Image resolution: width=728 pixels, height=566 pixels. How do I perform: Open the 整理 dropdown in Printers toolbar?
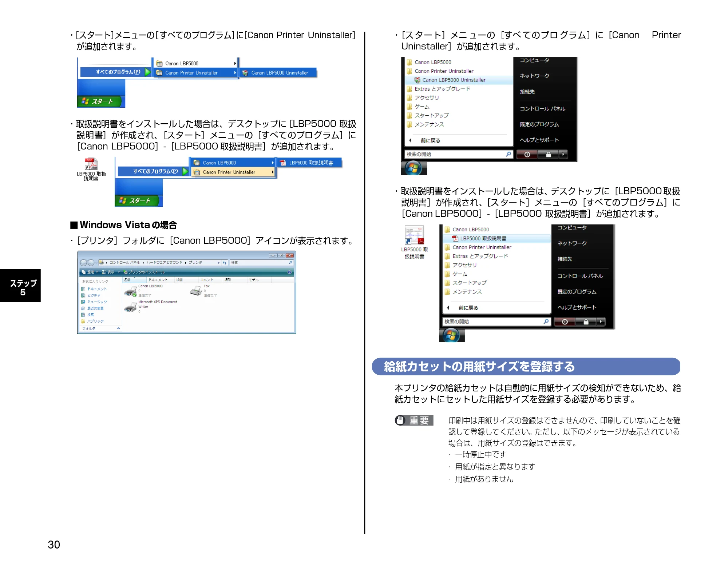click(90, 272)
